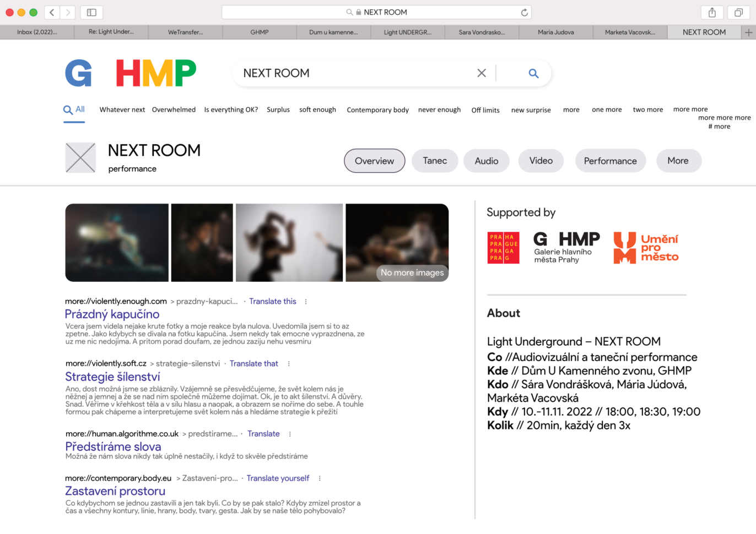This screenshot has height=534, width=756.
Task: Click the more://human.algorithme.co.uk URL
Action: pyautogui.click(x=122, y=434)
